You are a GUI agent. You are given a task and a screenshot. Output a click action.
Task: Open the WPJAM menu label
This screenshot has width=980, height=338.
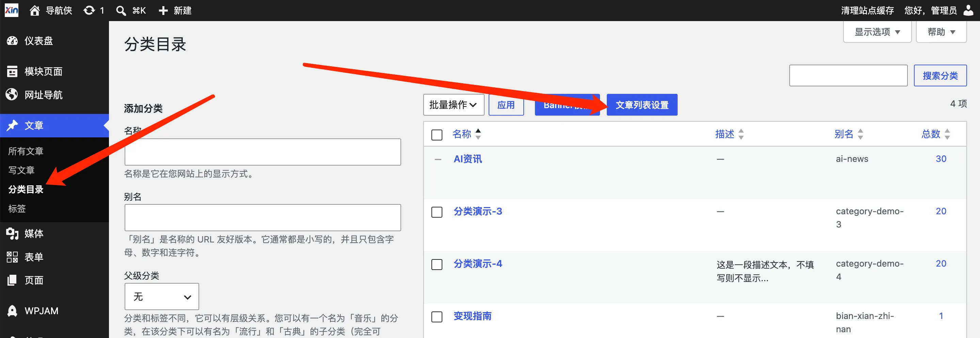point(42,311)
